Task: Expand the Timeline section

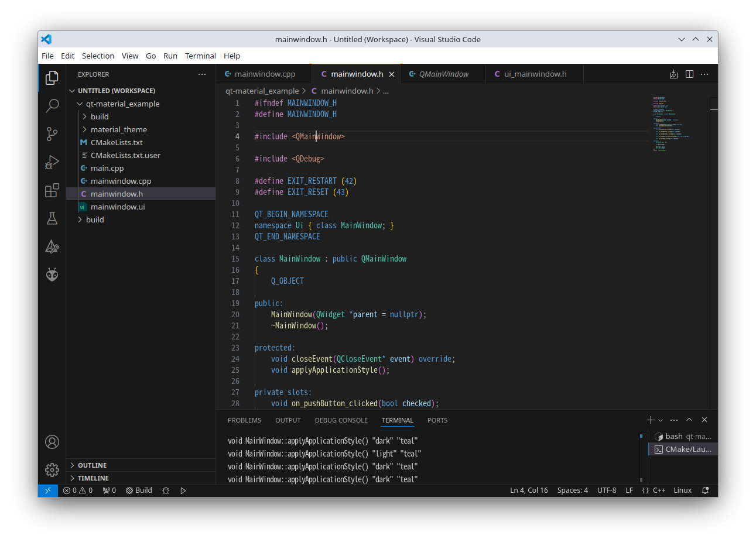Action: click(x=141, y=478)
